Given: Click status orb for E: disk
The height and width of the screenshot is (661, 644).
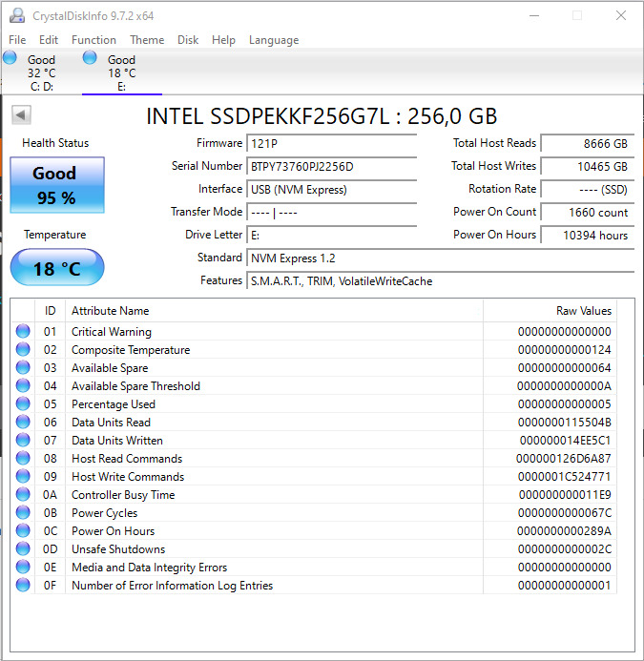Looking at the screenshot, I should (90, 57).
